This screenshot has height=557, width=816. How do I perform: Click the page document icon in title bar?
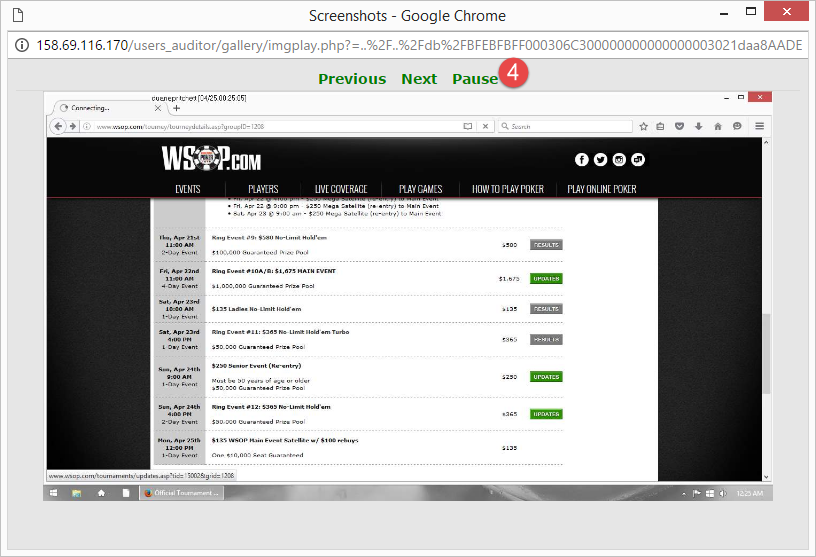18,16
